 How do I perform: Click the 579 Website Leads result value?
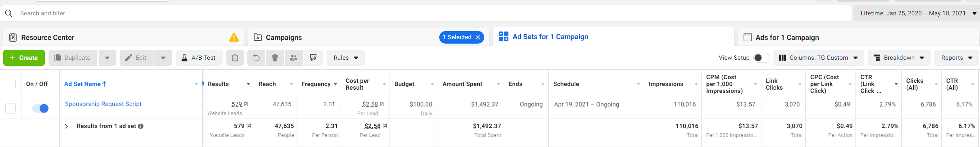pos(236,104)
